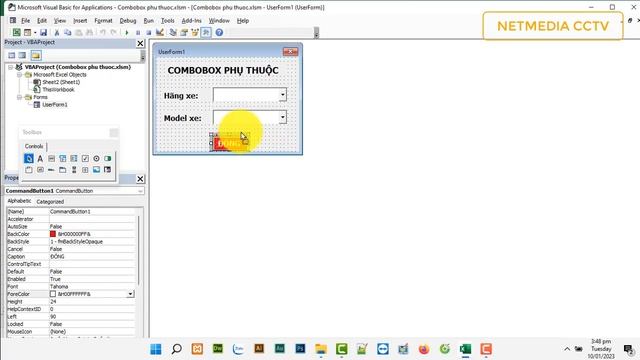This screenshot has width=640, height=360.
Task: Pick the OptionButton control in Toolbox
Action: click(x=96, y=158)
